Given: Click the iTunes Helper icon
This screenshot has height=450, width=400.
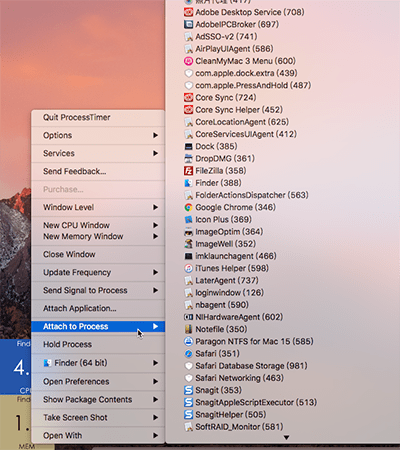Looking at the screenshot, I should (x=188, y=268).
